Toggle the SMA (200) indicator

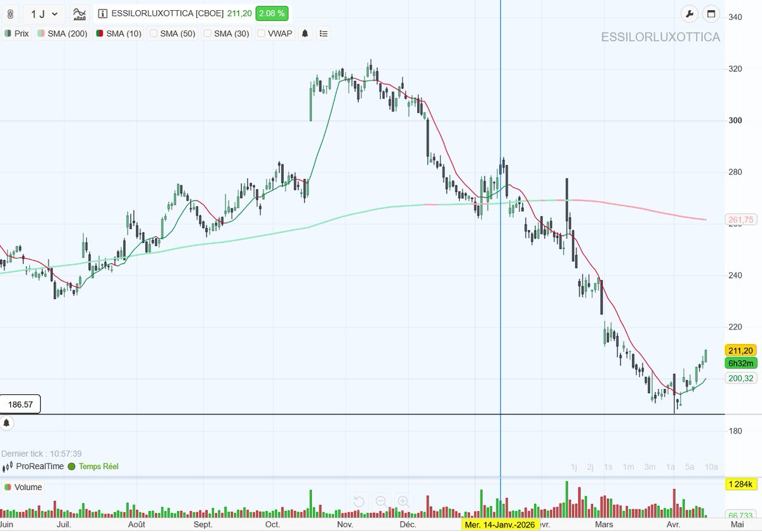[x=63, y=34]
